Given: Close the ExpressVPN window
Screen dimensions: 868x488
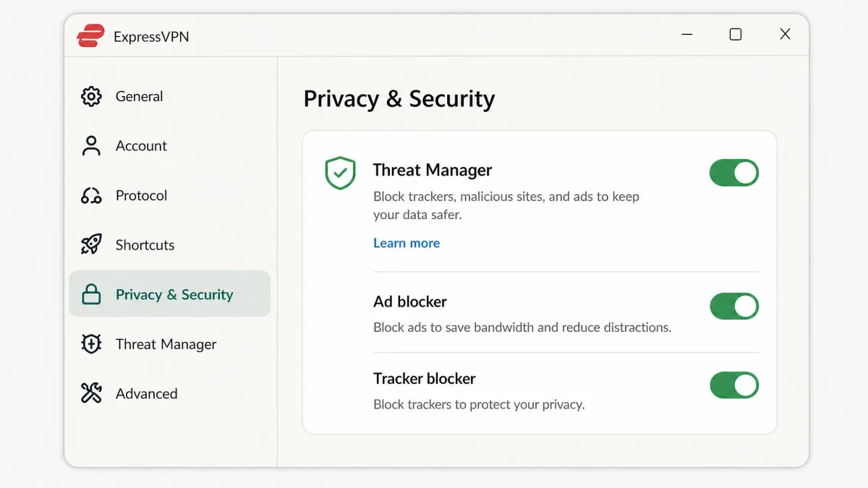Looking at the screenshot, I should pyautogui.click(x=785, y=34).
